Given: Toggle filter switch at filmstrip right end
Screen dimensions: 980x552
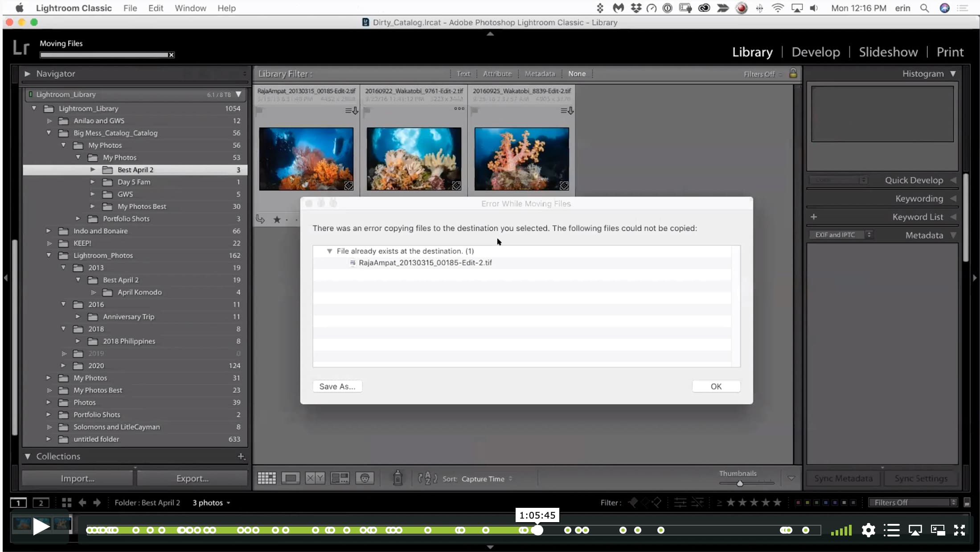Looking at the screenshot, I should click(x=967, y=503).
